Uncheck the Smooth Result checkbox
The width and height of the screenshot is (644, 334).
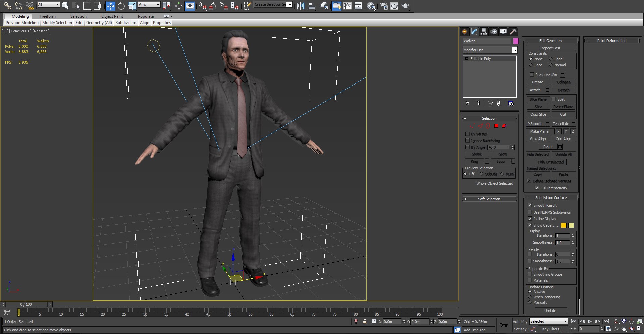pos(530,205)
